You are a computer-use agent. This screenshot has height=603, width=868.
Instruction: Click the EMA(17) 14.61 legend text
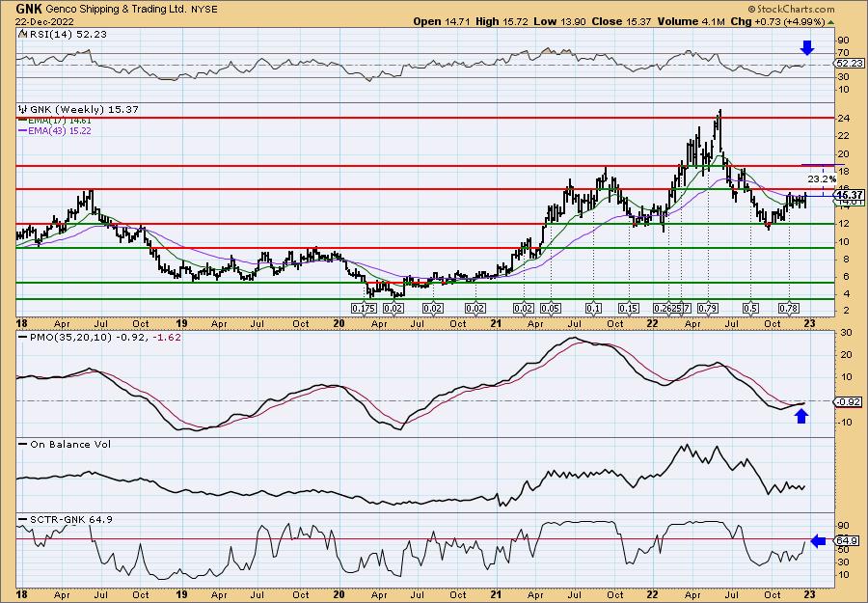pos(60,121)
